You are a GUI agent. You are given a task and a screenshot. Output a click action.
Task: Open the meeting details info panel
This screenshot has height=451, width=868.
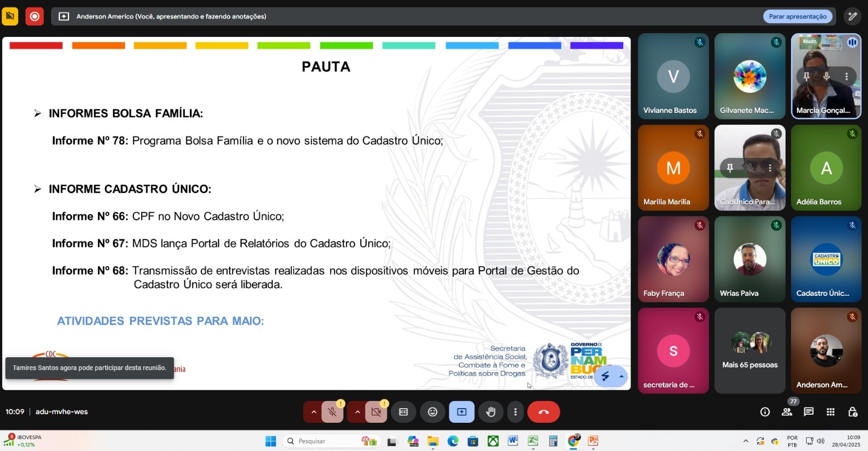[x=765, y=412]
